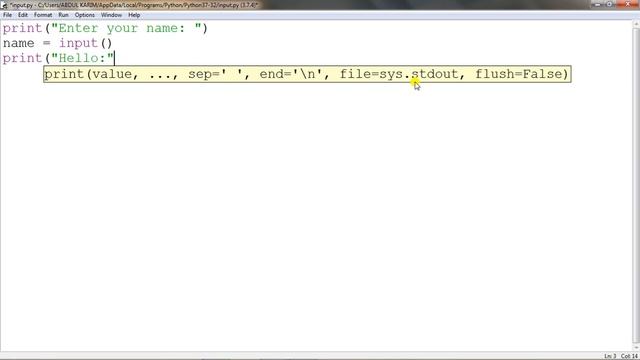Image resolution: width=640 pixels, height=360 pixels.
Task: Click on the 'print("Hello:"' line
Action: click(58, 58)
